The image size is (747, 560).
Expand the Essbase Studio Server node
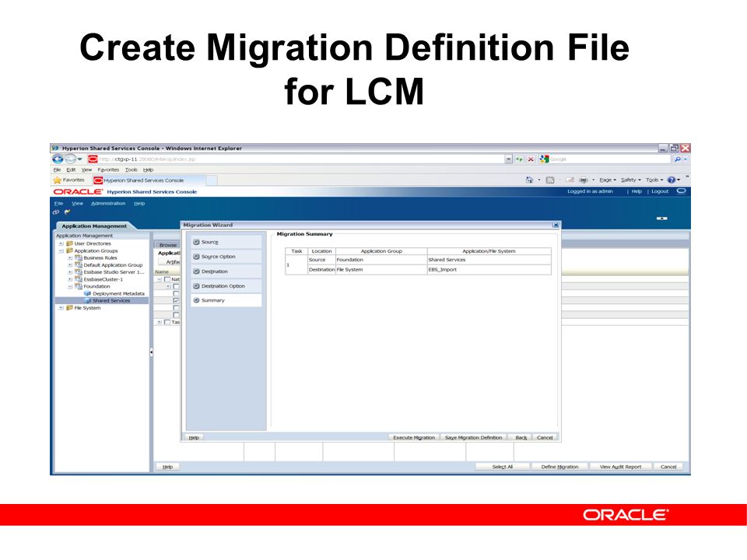(70, 272)
